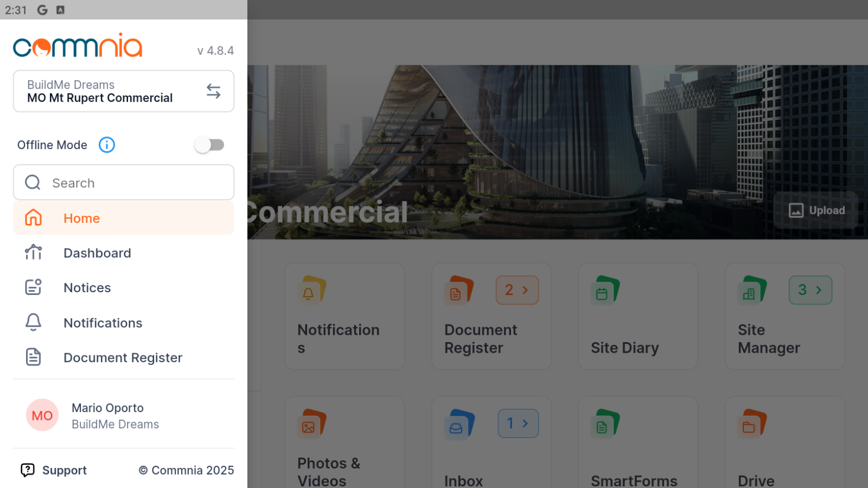Click the Offline Mode info icon
The height and width of the screenshot is (488, 868).
(x=106, y=145)
